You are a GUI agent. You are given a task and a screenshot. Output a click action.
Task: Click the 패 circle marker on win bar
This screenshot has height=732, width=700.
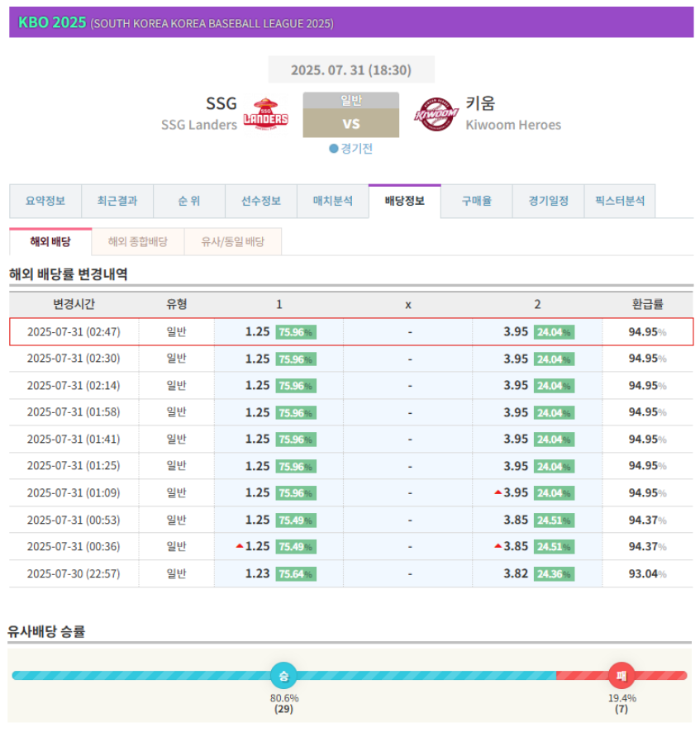point(621,676)
